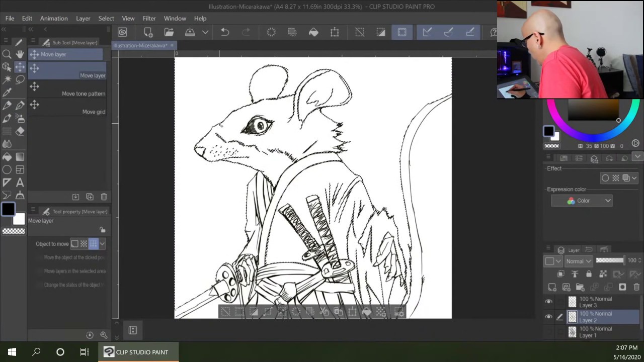Delete sub tool with trash icon
The width and height of the screenshot is (644, 362).
104,197
